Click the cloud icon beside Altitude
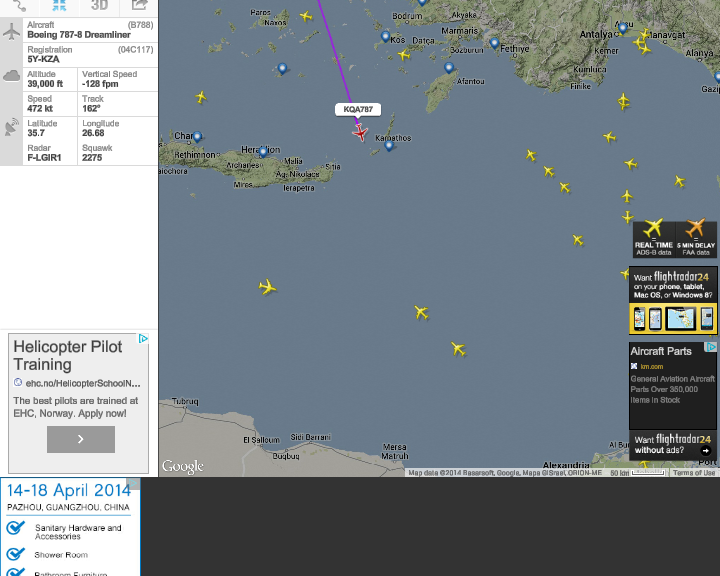The width and height of the screenshot is (720, 576). pos(11,76)
